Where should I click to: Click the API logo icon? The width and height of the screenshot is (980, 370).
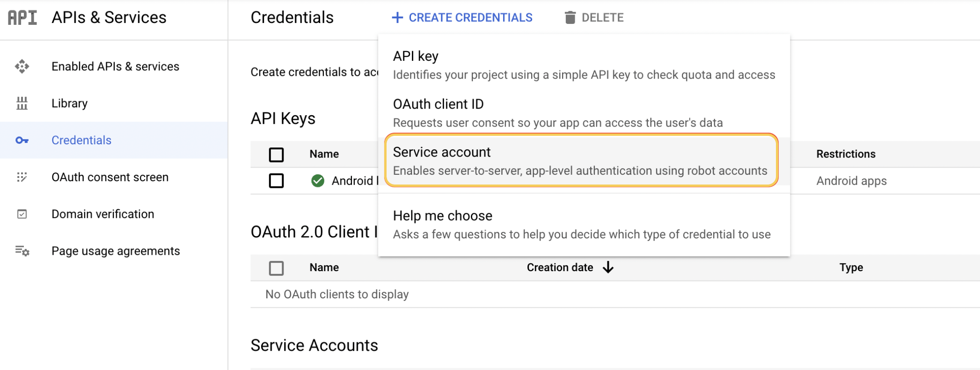[x=22, y=18]
